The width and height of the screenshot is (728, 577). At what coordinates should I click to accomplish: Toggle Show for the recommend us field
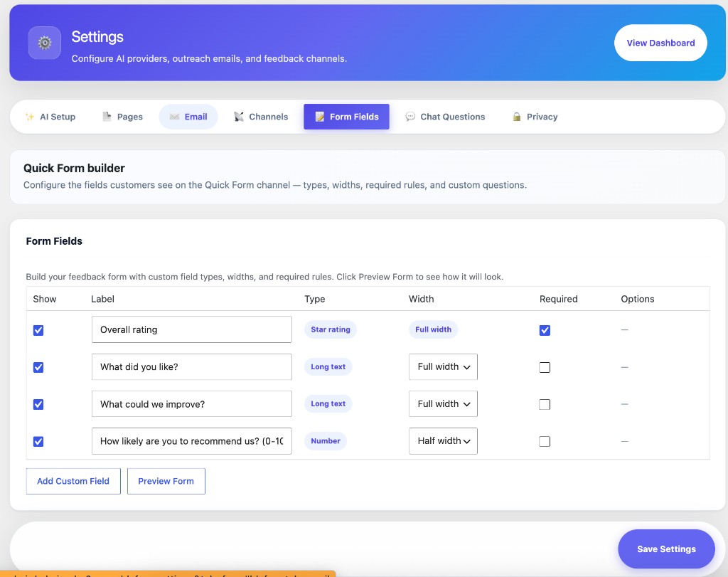click(x=38, y=441)
